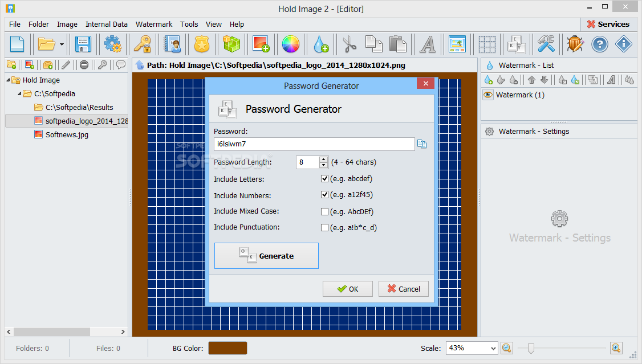642x364 pixels.
Task: Click the dashed grid toolbar icon
Action: tap(487, 44)
